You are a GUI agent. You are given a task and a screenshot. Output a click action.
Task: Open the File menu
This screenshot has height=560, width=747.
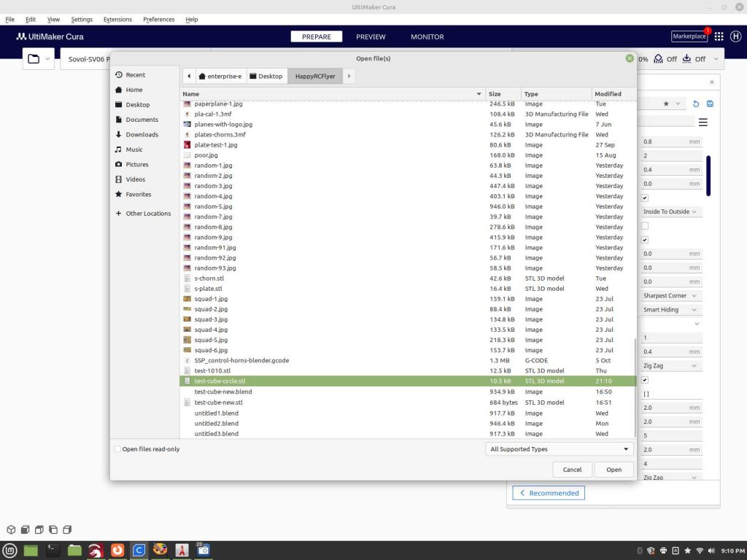point(9,20)
